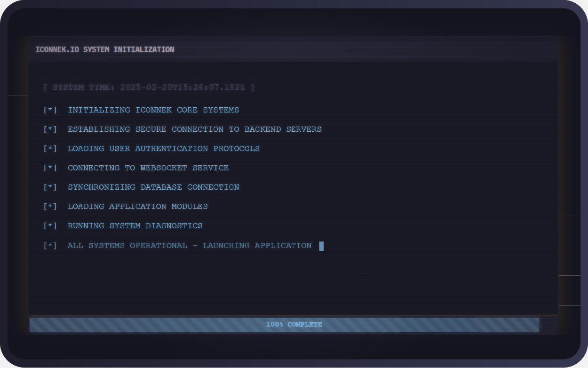Click the Loading User Authentication Protocols text
Viewport: 588px width, 368px height.
coord(164,149)
